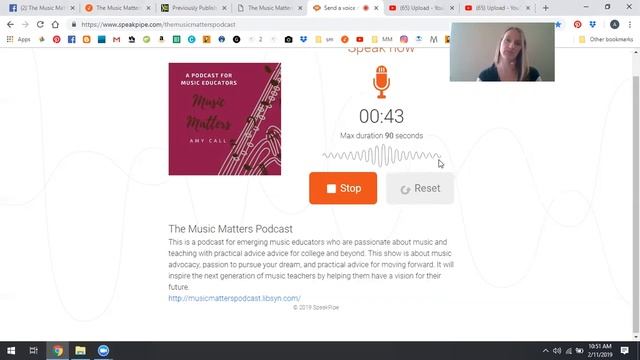The height and width of the screenshot is (360, 640).
Task: Open the Chrome profile avatar
Action: [x=614, y=24]
